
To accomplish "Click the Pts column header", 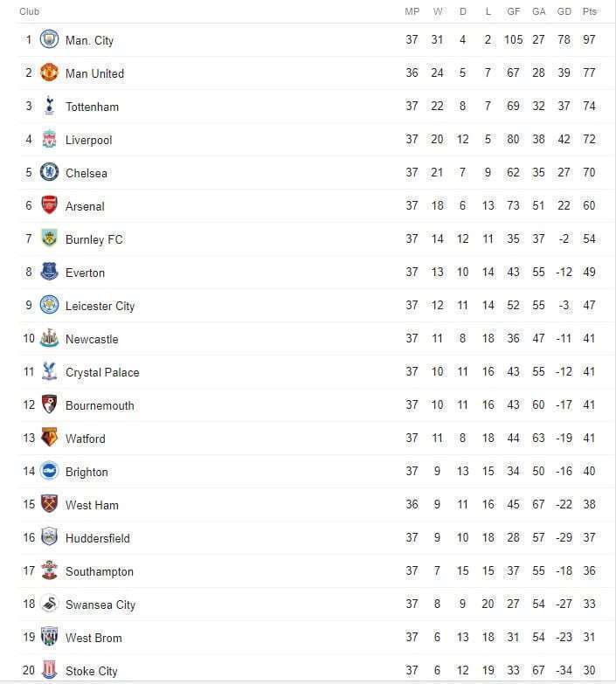I will tap(590, 11).
